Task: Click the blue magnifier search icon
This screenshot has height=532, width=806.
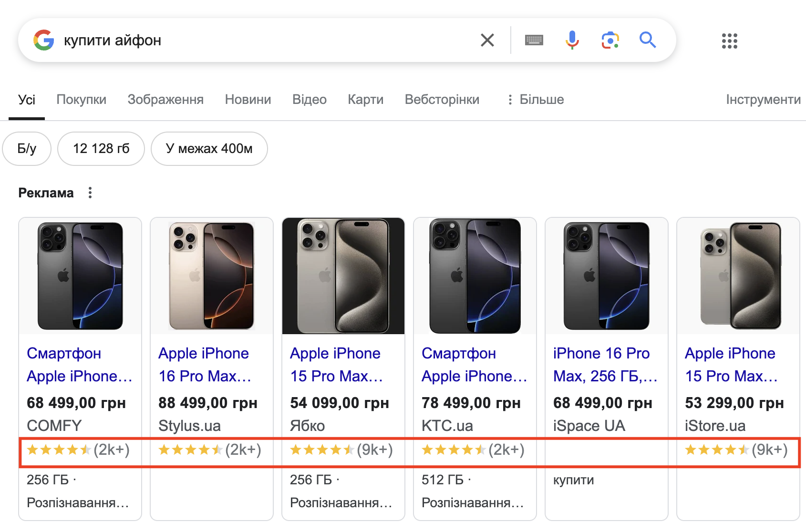Action: [648, 40]
